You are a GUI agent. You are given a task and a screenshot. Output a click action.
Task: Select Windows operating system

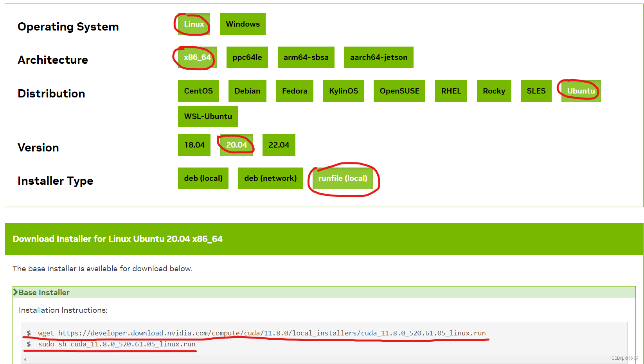pos(243,24)
